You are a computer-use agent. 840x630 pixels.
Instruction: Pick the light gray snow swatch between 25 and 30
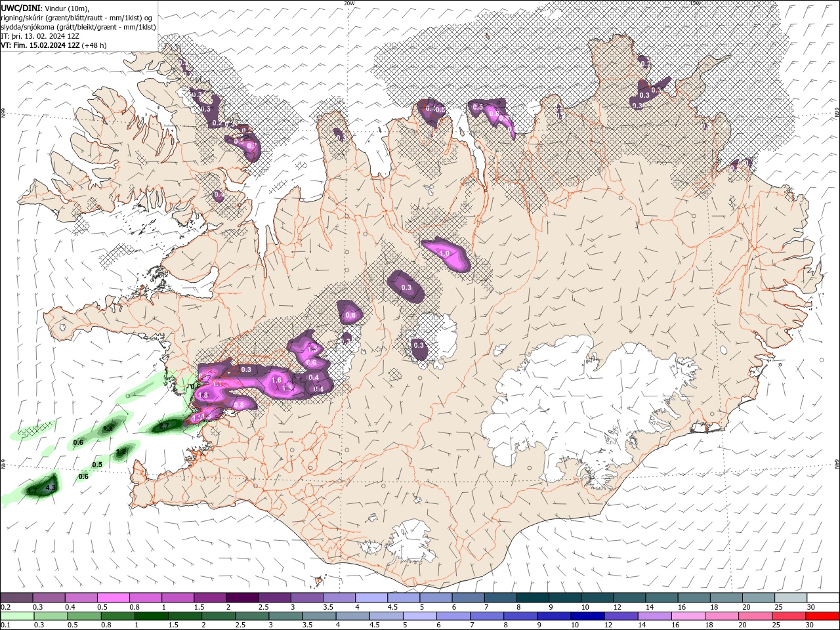coord(790,598)
